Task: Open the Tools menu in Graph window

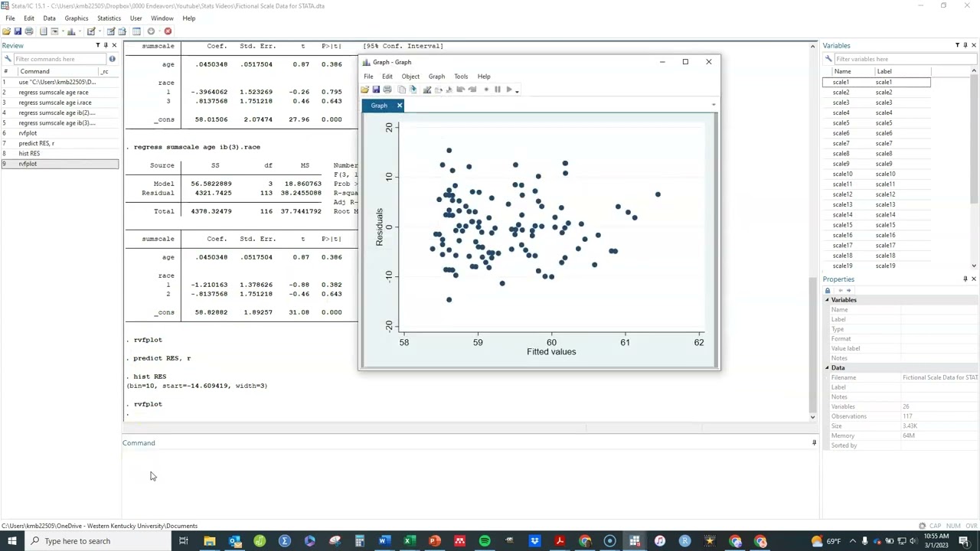Action: coord(461,77)
